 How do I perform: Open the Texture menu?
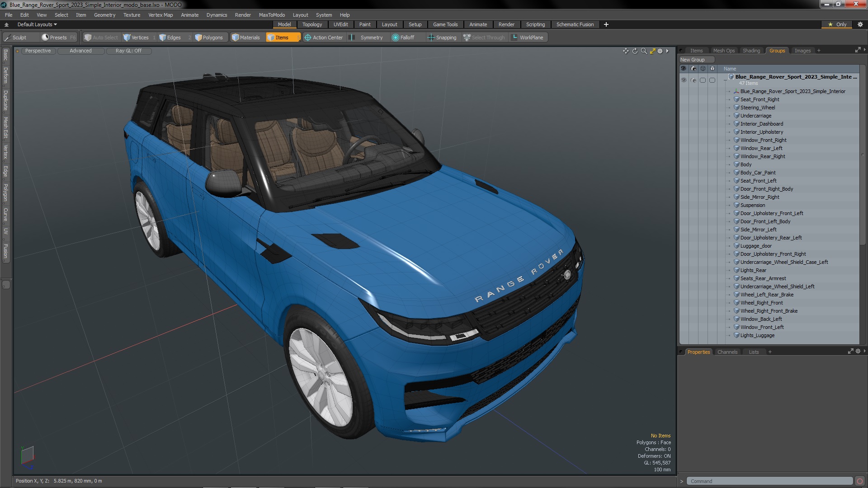[x=132, y=15]
